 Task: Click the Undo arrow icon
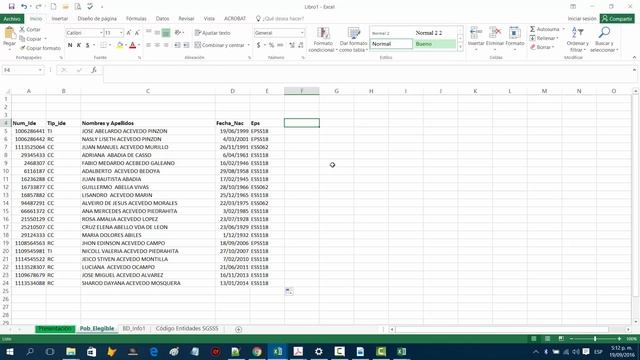pyautogui.click(x=24, y=7)
